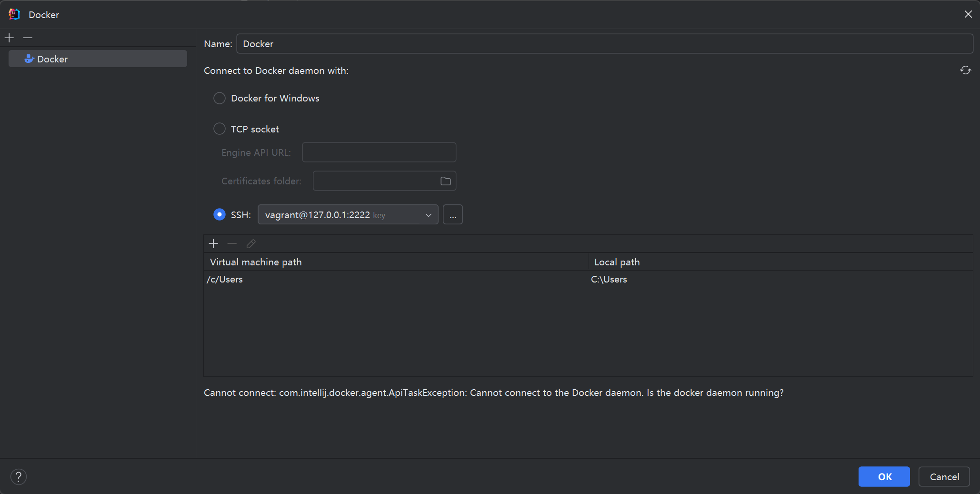Remove the selected Docker configuration
This screenshot has width=980, height=494.
click(x=28, y=38)
